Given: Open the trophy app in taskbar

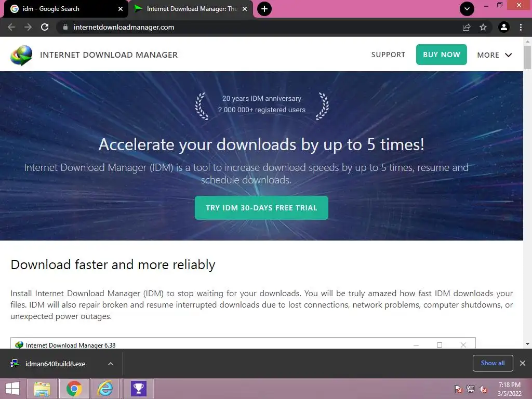Looking at the screenshot, I should tap(139, 389).
